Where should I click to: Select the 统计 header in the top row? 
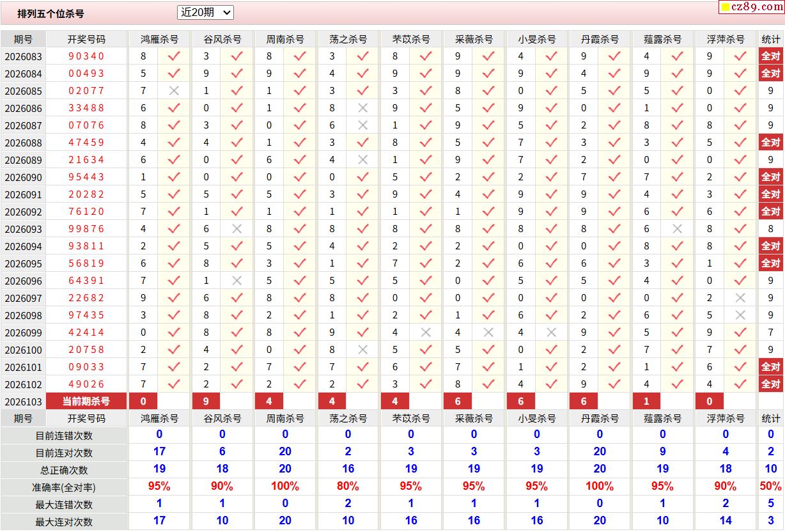(771, 39)
